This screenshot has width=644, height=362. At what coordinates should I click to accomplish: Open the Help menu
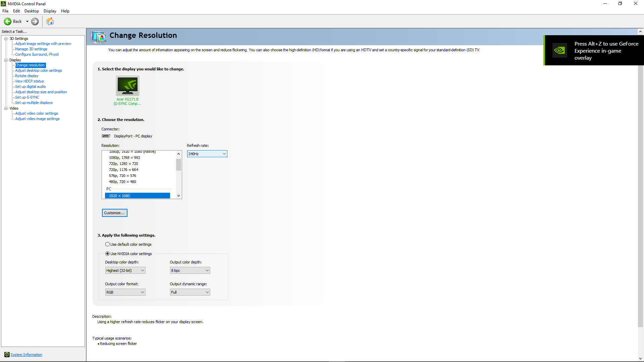(x=65, y=11)
